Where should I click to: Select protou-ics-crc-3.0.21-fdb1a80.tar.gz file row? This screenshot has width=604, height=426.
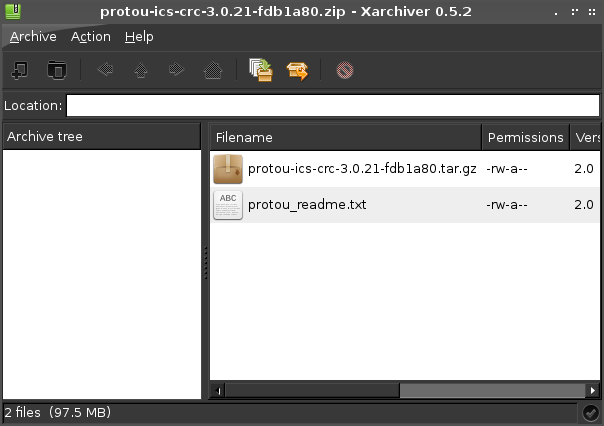click(x=405, y=169)
